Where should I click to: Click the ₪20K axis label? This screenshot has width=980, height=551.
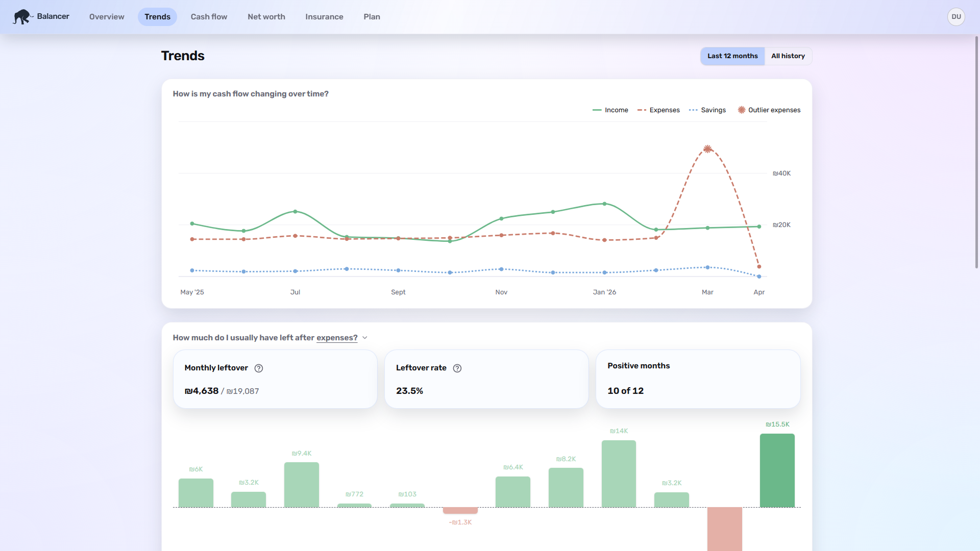pyautogui.click(x=781, y=225)
